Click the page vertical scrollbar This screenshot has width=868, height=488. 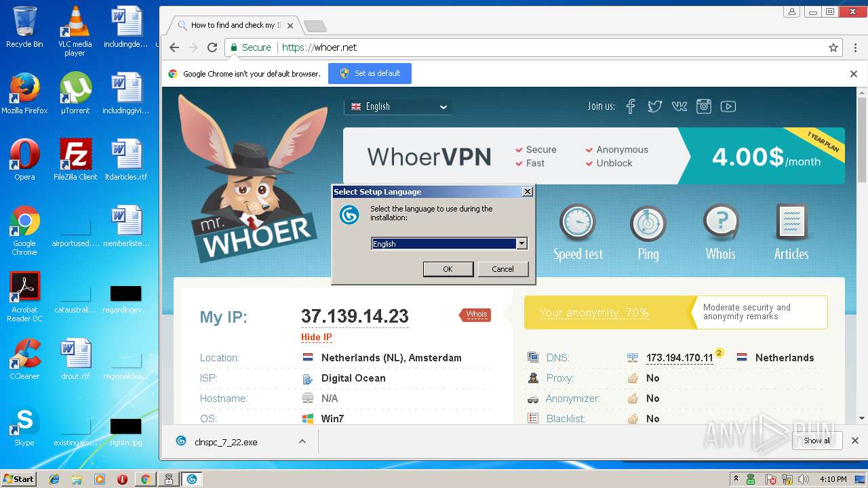[862, 140]
